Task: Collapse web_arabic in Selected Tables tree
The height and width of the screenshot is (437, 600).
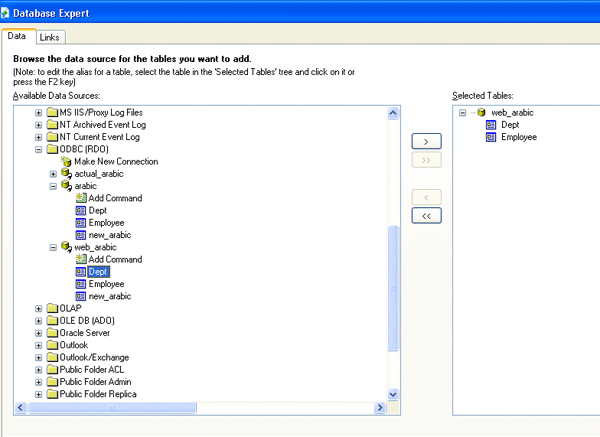Action: (463, 113)
